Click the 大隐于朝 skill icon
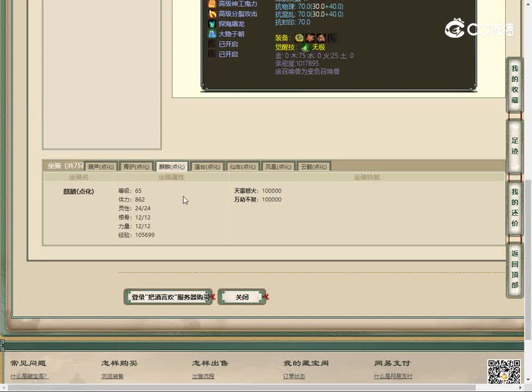 click(x=212, y=34)
